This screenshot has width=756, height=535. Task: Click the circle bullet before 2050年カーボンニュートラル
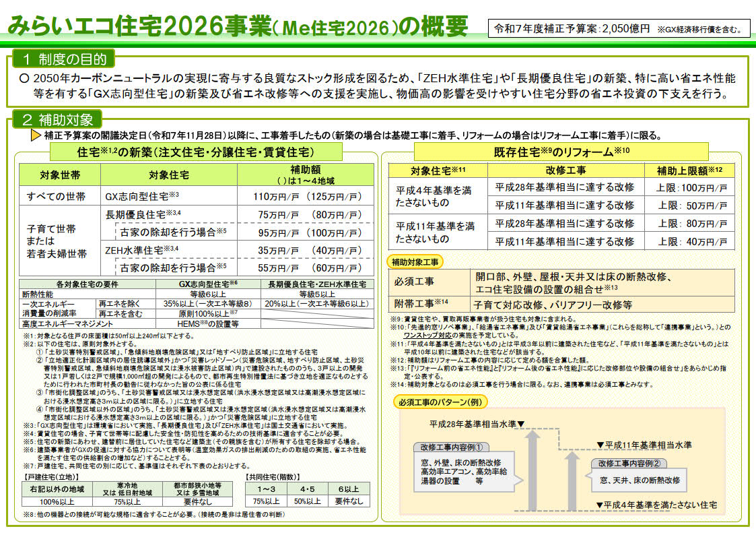(x=24, y=78)
